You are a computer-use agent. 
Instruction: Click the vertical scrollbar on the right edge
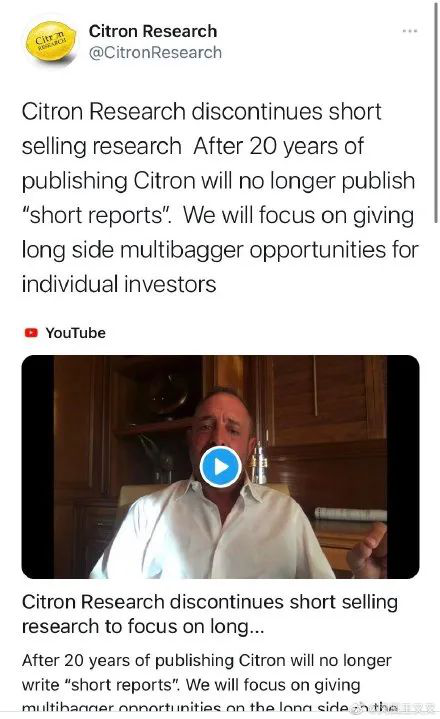coord(436,112)
